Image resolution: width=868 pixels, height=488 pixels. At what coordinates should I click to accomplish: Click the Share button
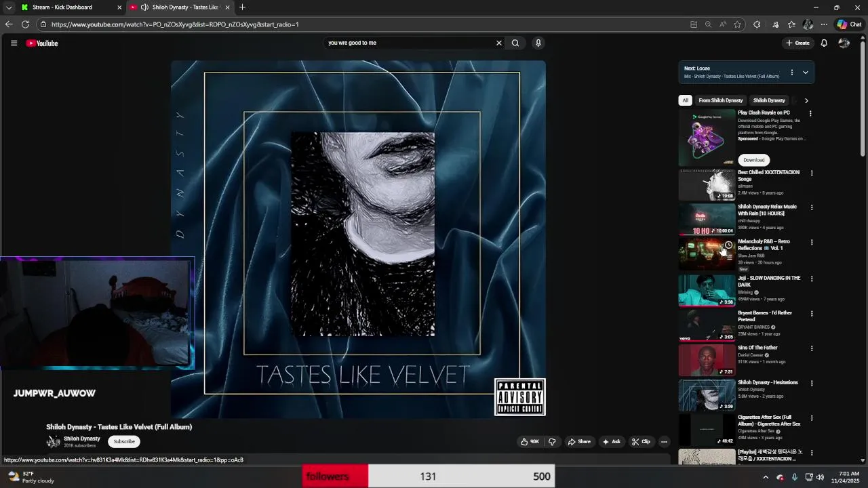579,441
